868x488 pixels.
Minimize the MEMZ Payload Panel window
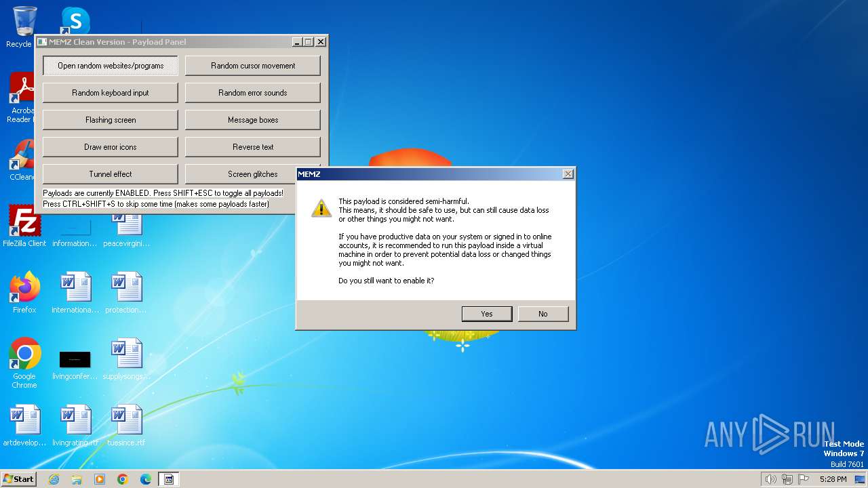(x=297, y=42)
